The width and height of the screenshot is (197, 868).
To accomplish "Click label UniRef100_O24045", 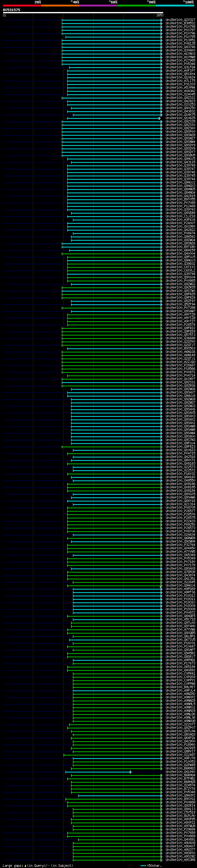I will coord(180,94).
